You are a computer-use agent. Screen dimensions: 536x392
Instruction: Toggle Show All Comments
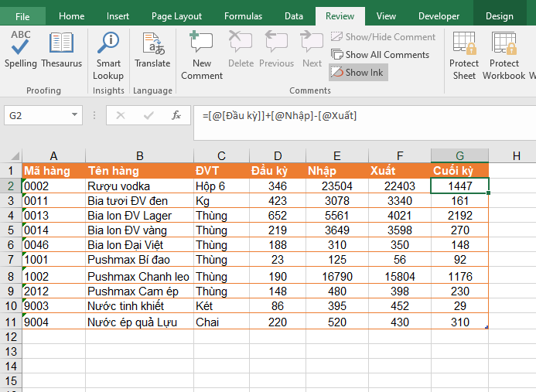pyautogui.click(x=380, y=54)
